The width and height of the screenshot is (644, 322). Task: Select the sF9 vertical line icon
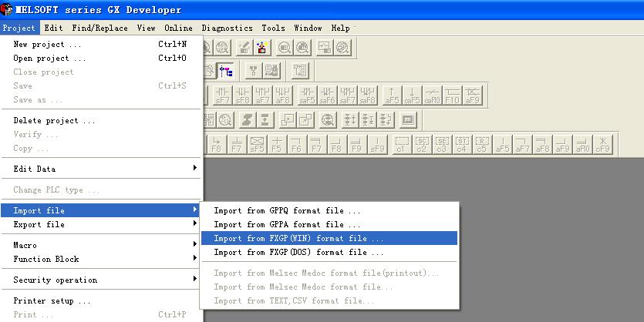coord(377,144)
